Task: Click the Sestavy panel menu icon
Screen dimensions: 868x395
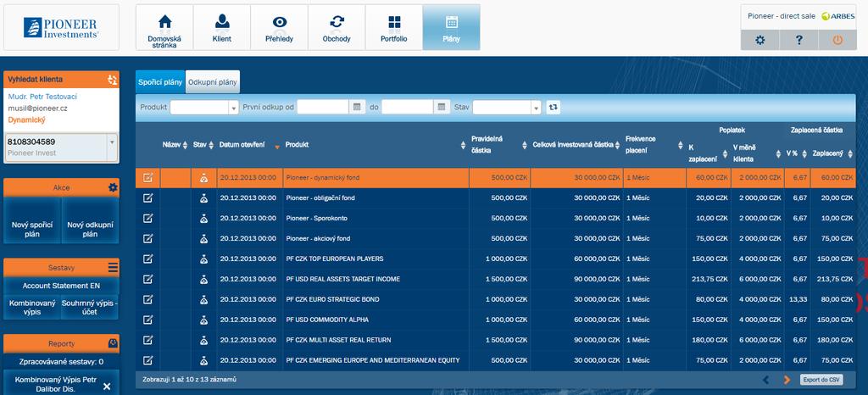Action: tap(113, 267)
